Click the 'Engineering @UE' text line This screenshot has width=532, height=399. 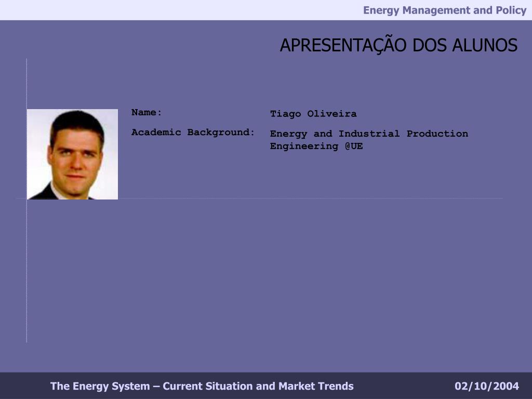(316, 146)
